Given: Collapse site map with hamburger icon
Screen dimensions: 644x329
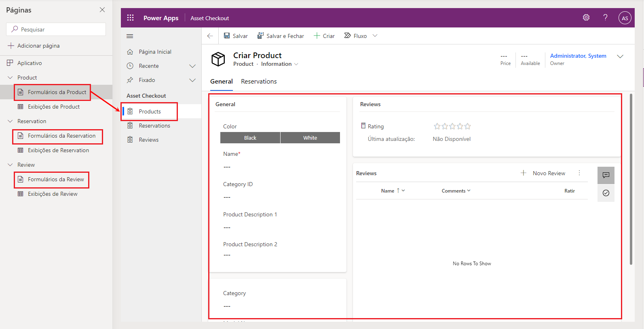Looking at the screenshot, I should 130,36.
